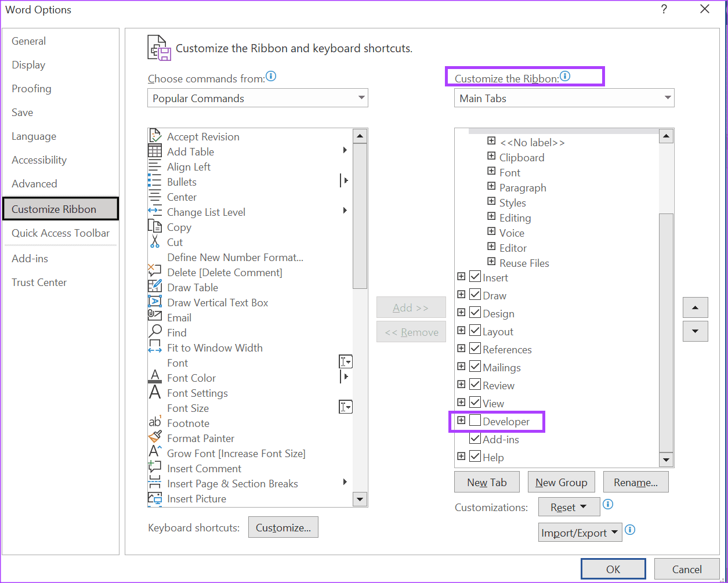Click the Center alignment icon

(155, 197)
